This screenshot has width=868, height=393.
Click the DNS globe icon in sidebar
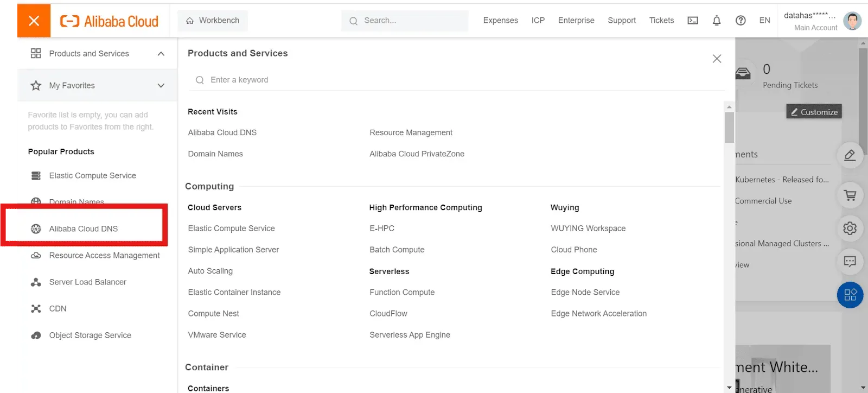[36, 229]
